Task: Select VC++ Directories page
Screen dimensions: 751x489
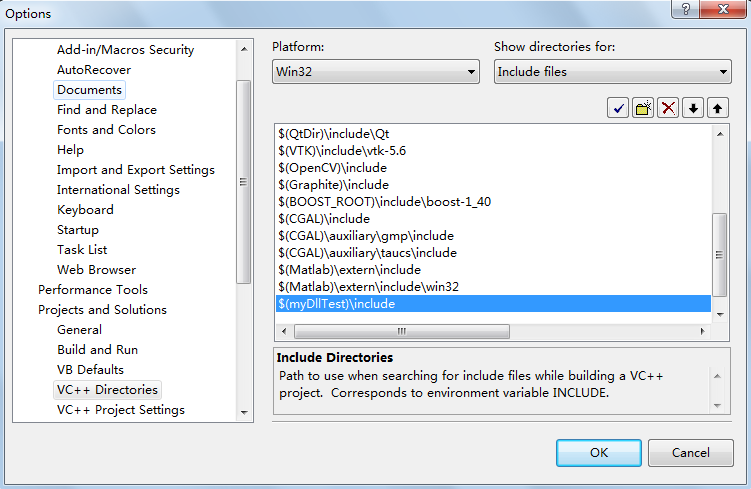Action: point(107,390)
